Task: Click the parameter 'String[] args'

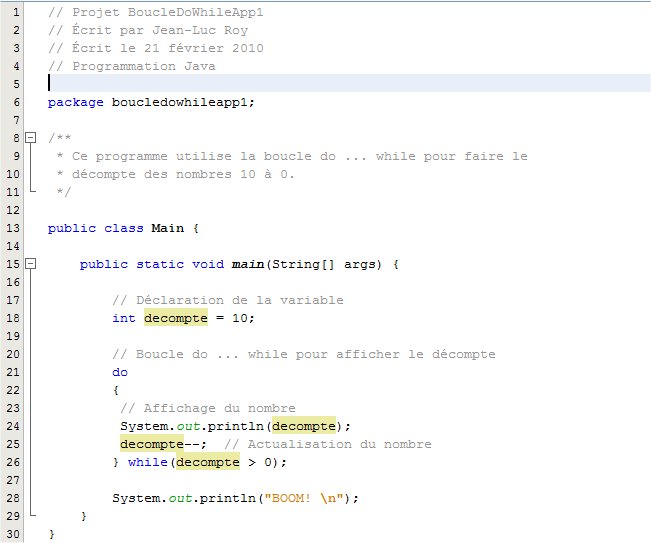Action: coord(324,264)
